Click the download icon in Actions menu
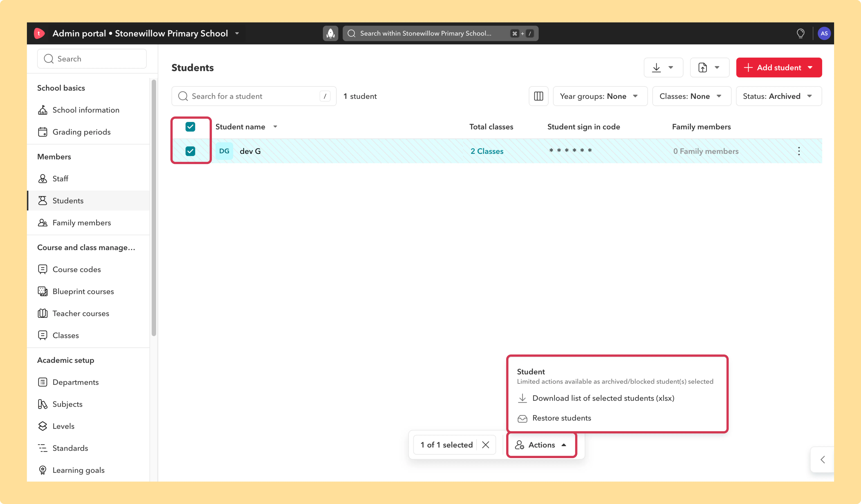The image size is (861, 504). coord(522,398)
